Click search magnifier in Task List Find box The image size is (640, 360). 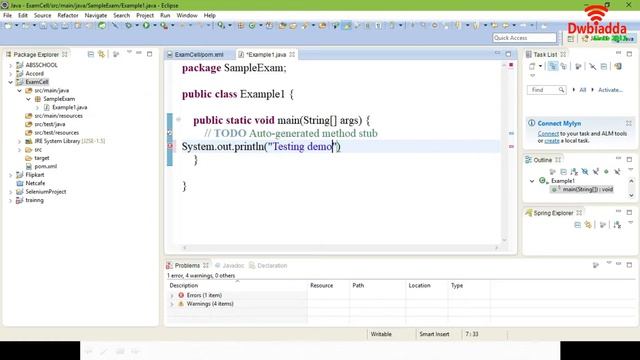point(562,90)
